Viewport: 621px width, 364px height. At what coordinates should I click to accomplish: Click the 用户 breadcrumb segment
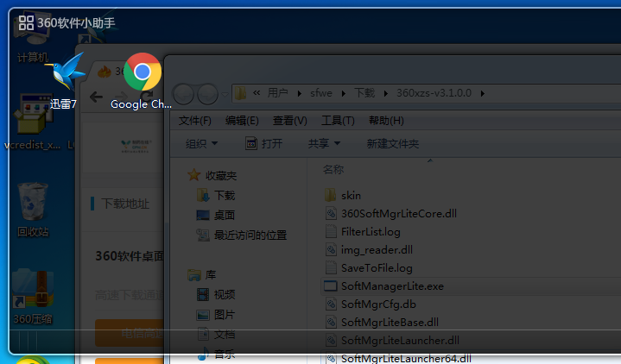277,93
